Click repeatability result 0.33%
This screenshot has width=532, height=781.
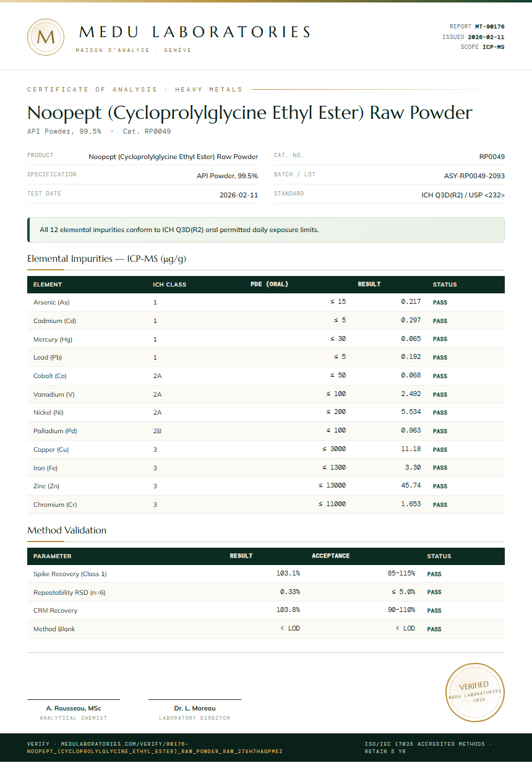[x=290, y=592]
